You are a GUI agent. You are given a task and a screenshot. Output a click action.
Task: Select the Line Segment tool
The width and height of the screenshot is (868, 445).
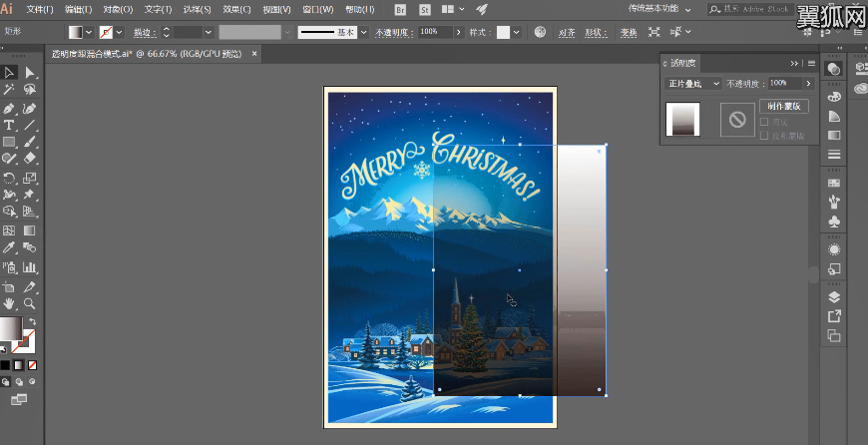(29, 125)
